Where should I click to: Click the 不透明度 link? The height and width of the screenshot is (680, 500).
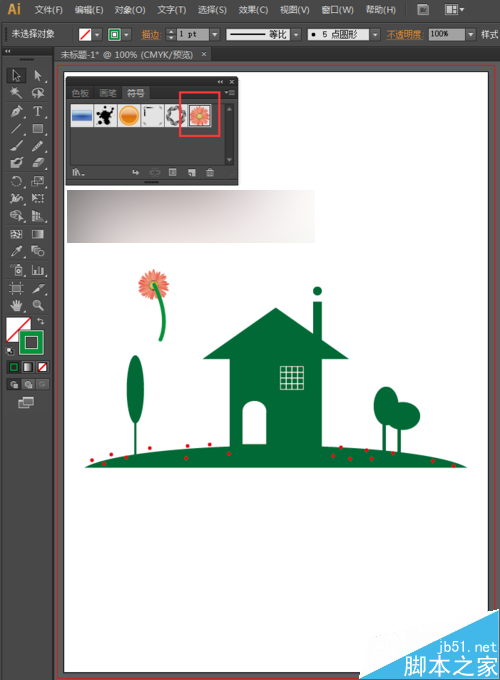click(x=405, y=35)
